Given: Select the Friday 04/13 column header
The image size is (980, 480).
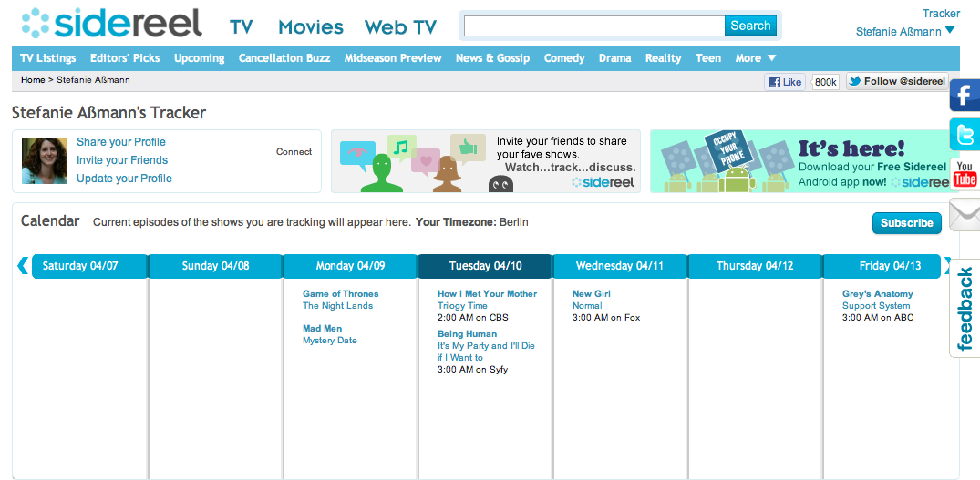Looking at the screenshot, I should (882, 266).
